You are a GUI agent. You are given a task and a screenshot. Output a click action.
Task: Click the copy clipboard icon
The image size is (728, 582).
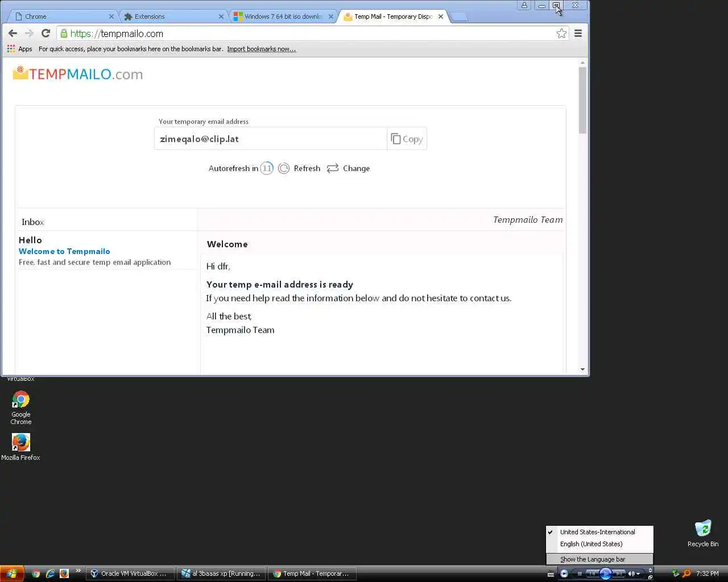[x=396, y=139]
